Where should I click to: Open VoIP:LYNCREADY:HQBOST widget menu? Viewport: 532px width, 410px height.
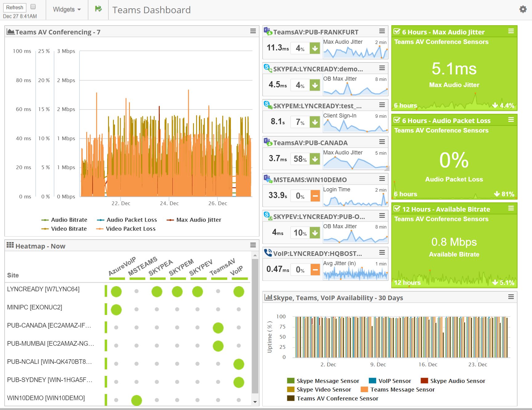click(x=382, y=253)
